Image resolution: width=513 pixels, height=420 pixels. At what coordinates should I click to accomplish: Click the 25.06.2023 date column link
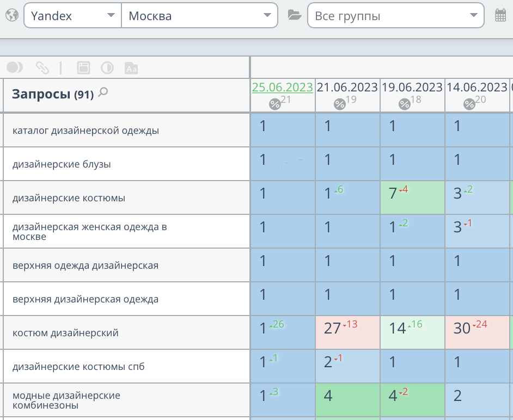pyautogui.click(x=282, y=87)
